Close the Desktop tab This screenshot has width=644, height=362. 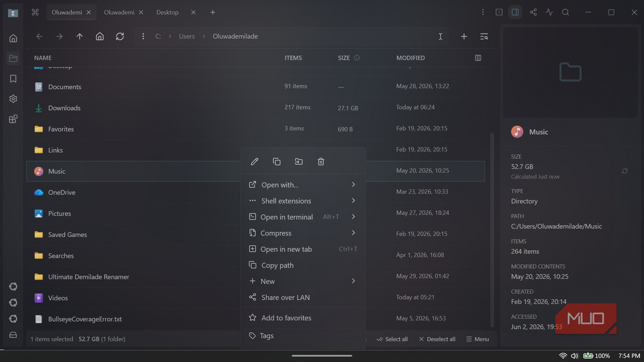(x=193, y=12)
